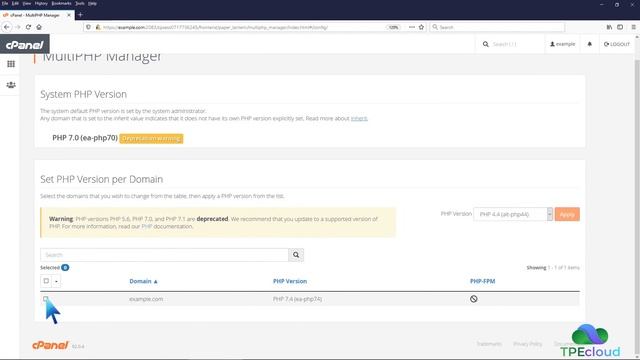Open the PHP Version dropdown list
The width and height of the screenshot is (640, 360).
point(513,214)
